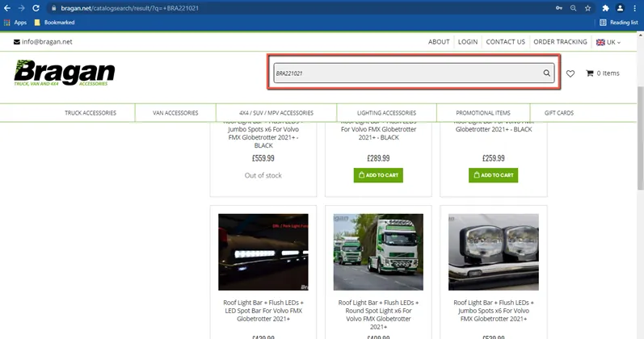Open the TRUCK ACCESSORIES menu
This screenshot has height=339, width=644.
click(90, 113)
